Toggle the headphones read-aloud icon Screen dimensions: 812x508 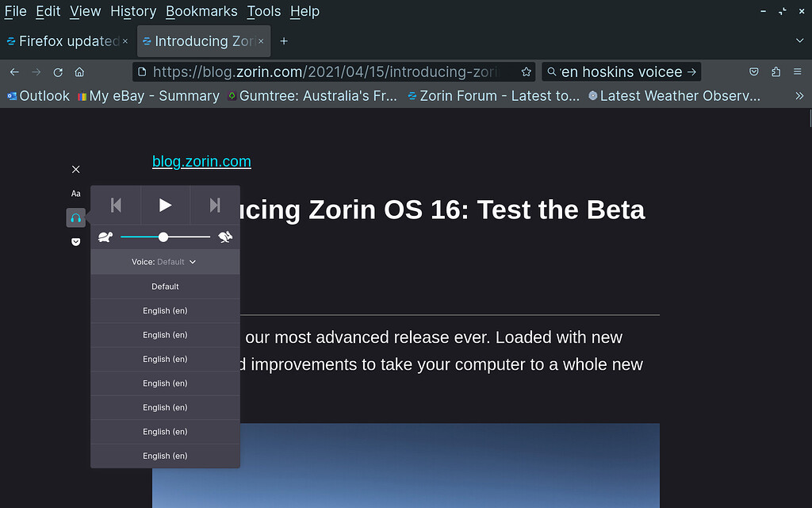[75, 217]
